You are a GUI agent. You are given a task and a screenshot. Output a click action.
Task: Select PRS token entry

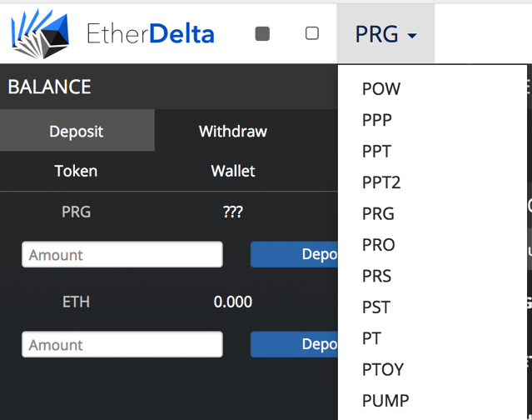[x=376, y=276]
